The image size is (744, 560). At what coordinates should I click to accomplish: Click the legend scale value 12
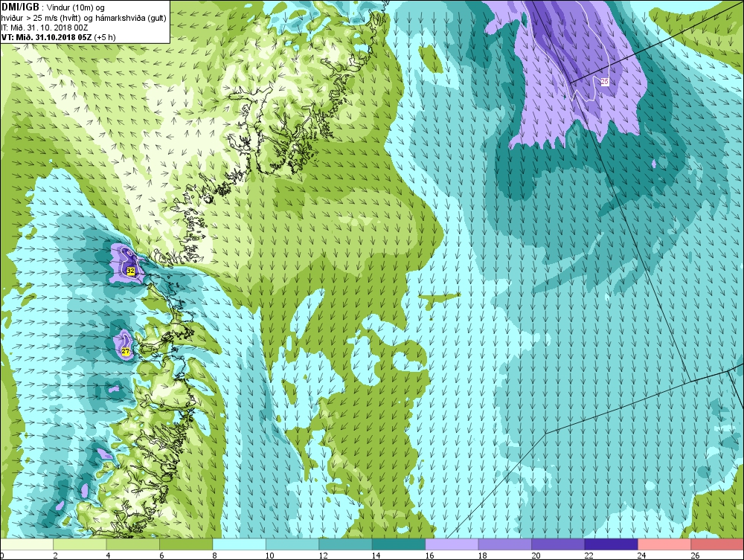[x=323, y=556]
